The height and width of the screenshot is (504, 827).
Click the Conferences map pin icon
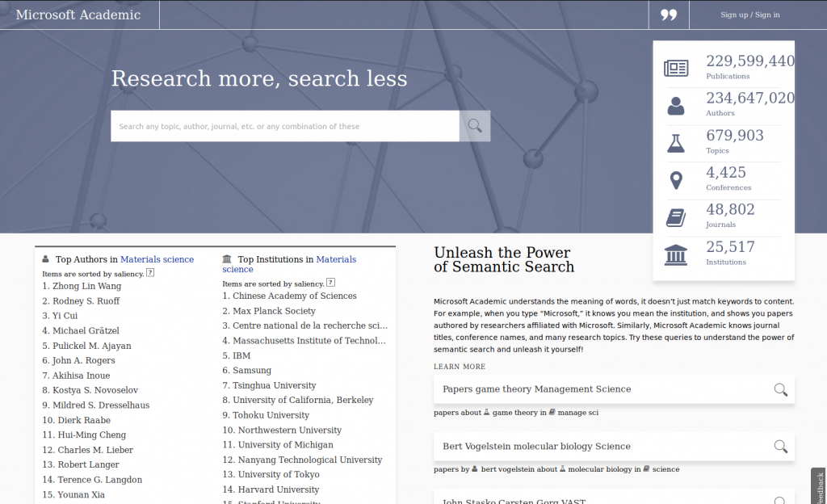click(676, 180)
